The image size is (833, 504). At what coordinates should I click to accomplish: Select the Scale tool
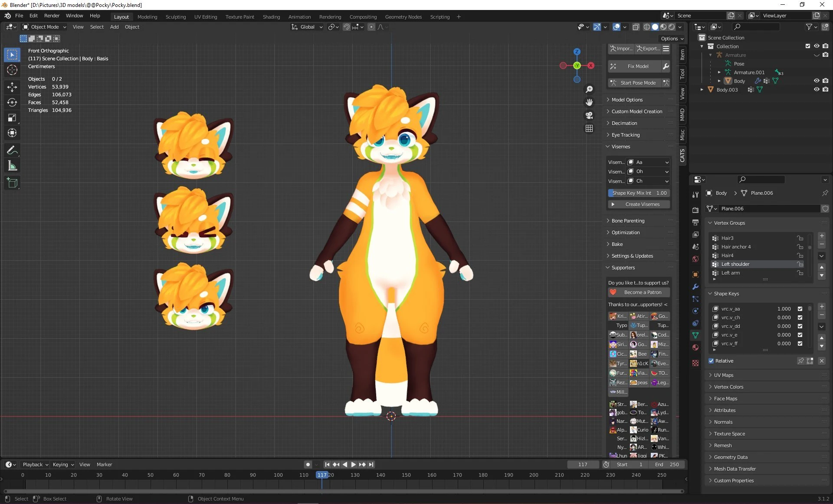click(12, 118)
